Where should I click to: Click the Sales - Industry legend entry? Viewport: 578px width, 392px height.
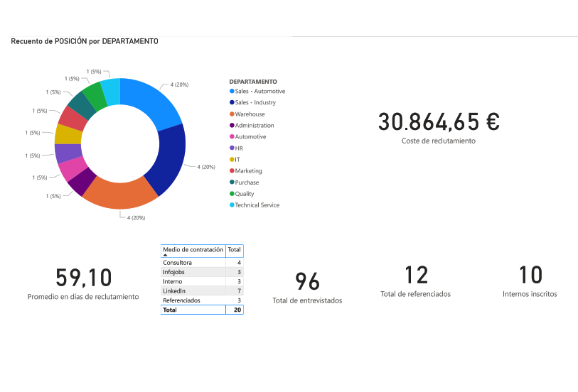pyautogui.click(x=255, y=103)
